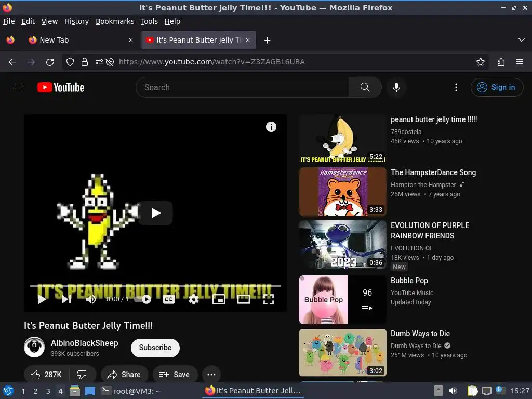Viewport: 532px width, 399px height.
Task: Toggle the autoplay switch in player
Action: coord(142,299)
